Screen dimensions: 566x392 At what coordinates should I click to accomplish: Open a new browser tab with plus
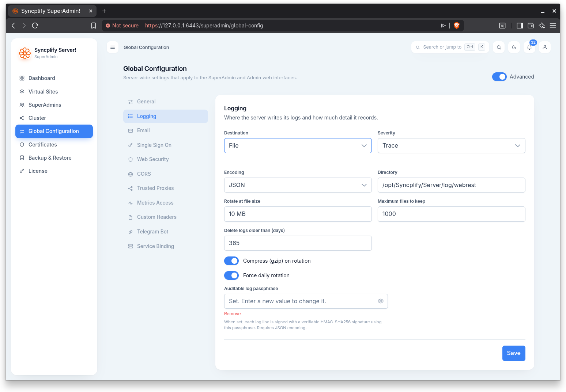[x=104, y=11]
